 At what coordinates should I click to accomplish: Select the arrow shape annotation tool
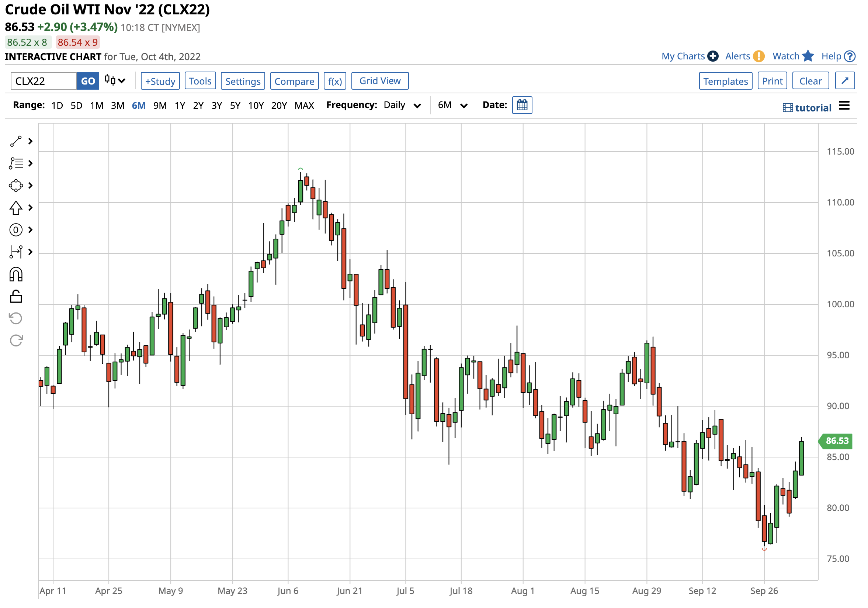16,208
